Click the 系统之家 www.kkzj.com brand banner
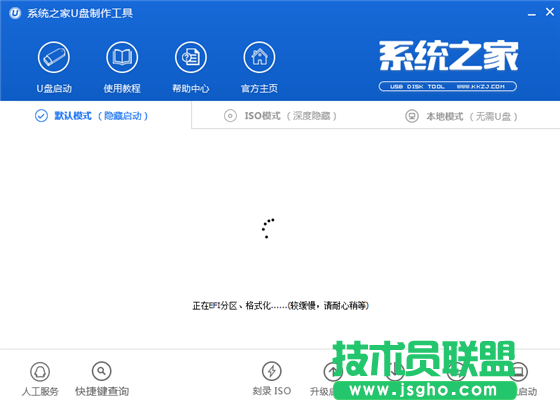Viewport: 560px width, 406px height. [x=448, y=66]
